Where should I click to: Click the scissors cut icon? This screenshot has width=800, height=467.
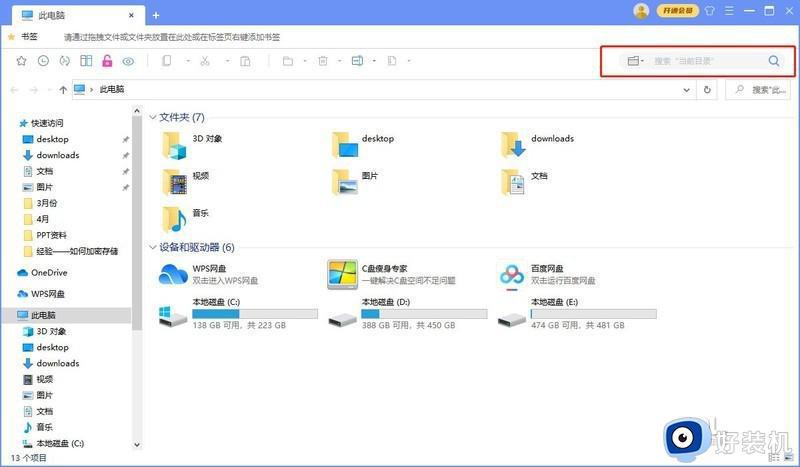coord(204,61)
